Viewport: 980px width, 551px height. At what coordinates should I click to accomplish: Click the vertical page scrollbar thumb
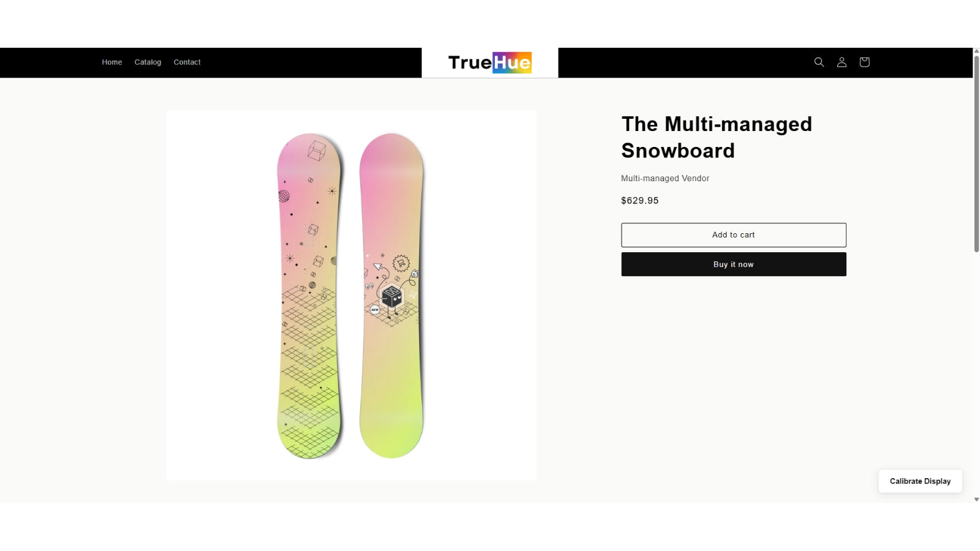click(976, 153)
